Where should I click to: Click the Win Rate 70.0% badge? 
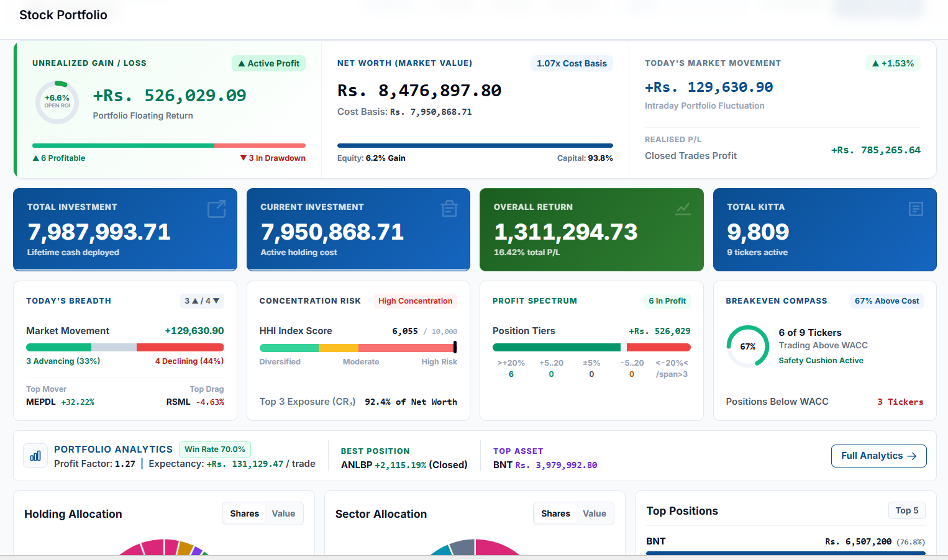coord(215,449)
